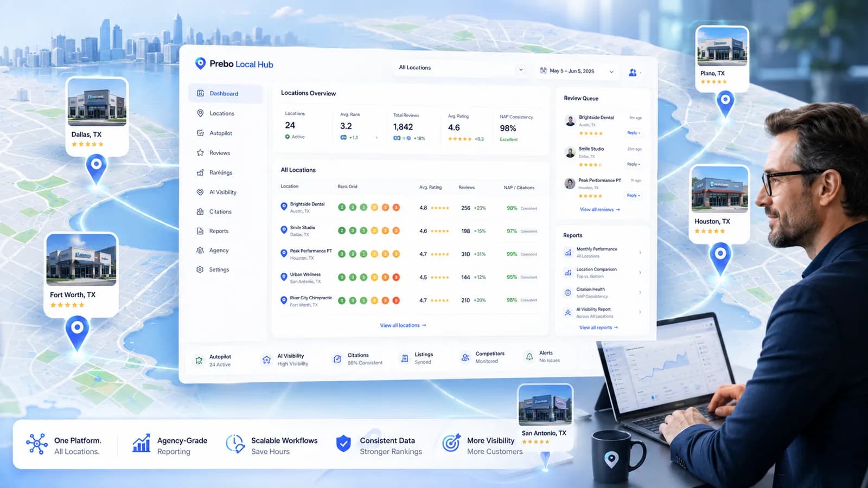Click the Citations 98% Consistent icon in the bottom bar
The width and height of the screenshot is (868, 488).
click(337, 359)
